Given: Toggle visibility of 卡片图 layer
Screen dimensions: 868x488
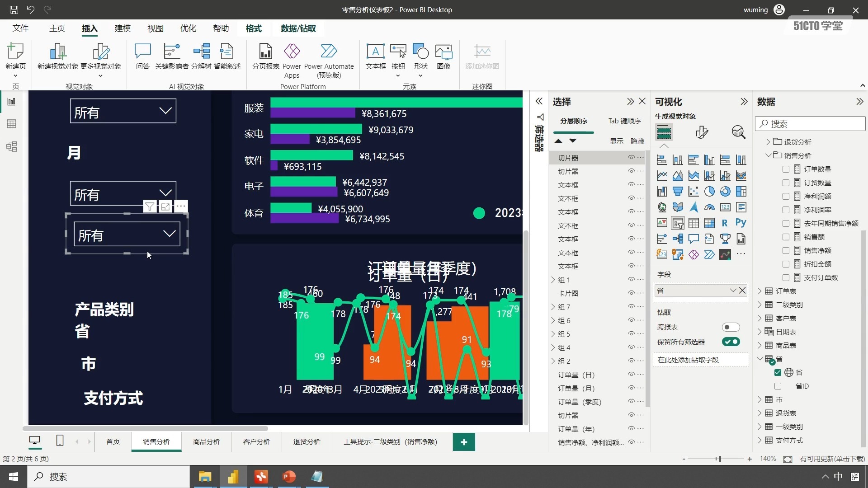Looking at the screenshot, I should click(631, 293).
